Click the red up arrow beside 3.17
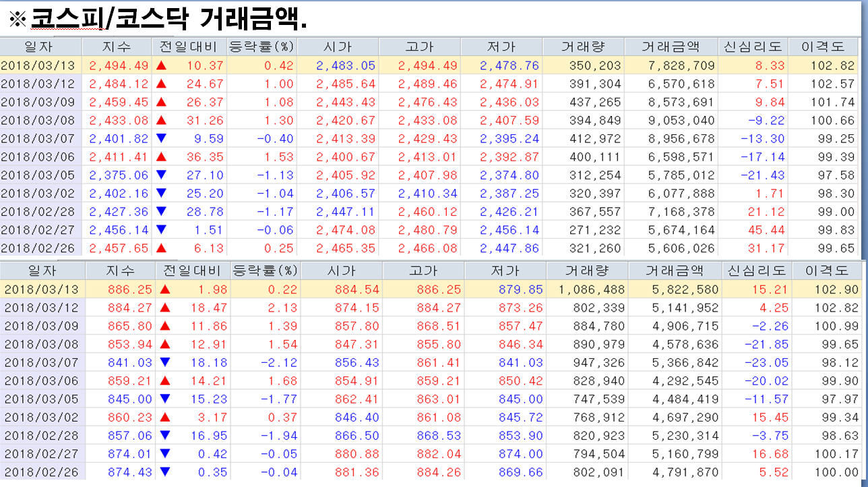 (165, 418)
